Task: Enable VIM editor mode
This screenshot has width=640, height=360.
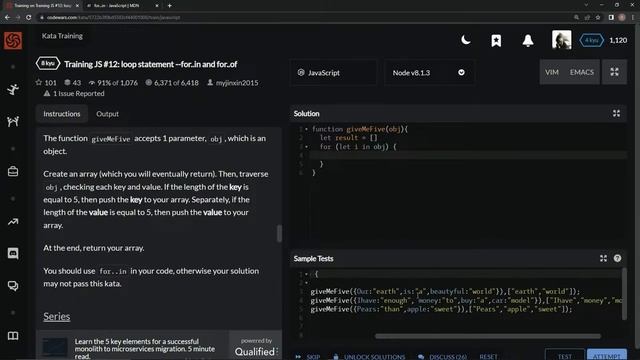Action: click(552, 72)
